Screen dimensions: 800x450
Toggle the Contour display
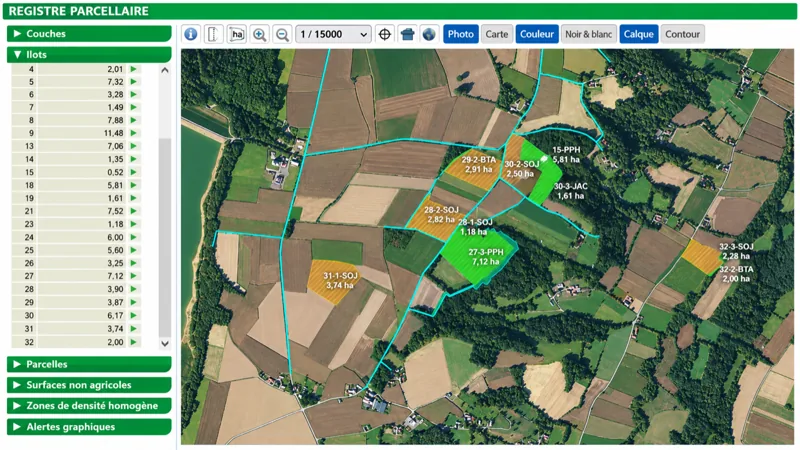(683, 34)
